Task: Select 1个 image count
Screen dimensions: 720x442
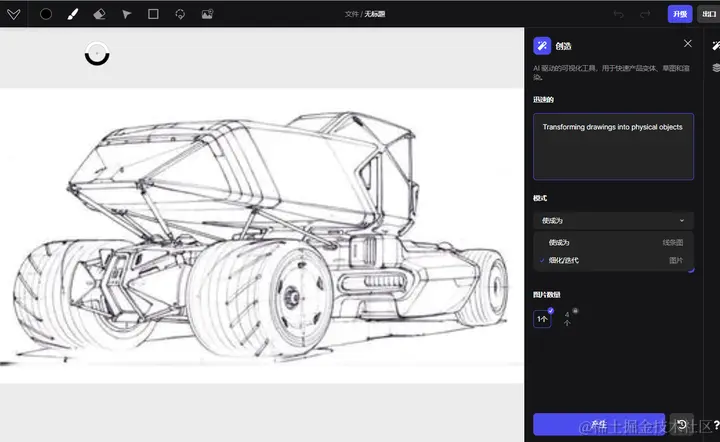Action: (x=542, y=319)
